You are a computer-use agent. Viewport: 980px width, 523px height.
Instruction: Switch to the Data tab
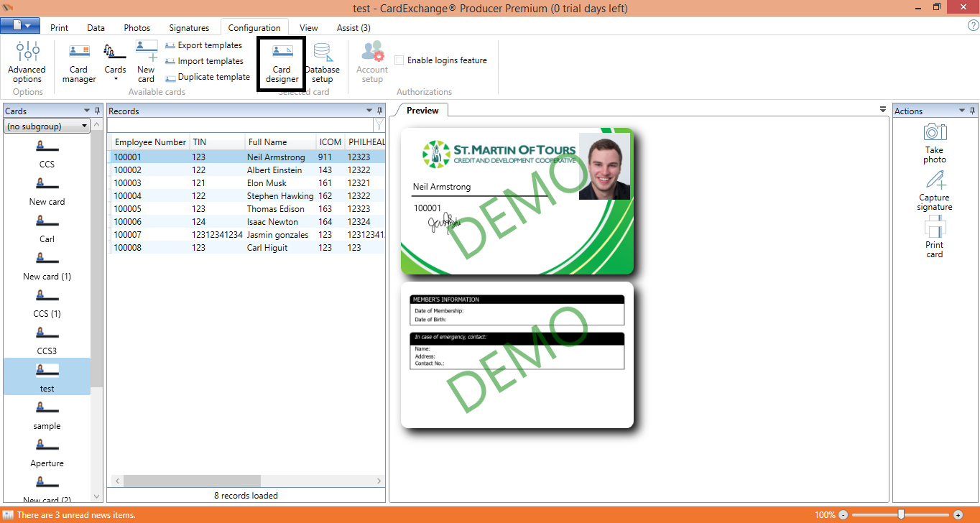pyautogui.click(x=96, y=28)
